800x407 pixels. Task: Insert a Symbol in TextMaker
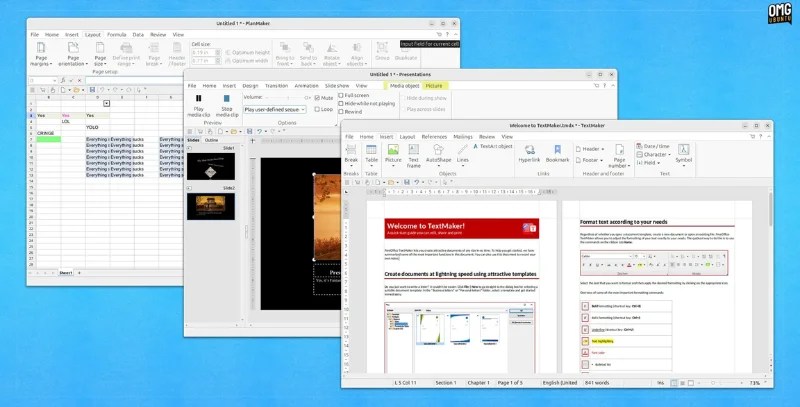(x=684, y=154)
